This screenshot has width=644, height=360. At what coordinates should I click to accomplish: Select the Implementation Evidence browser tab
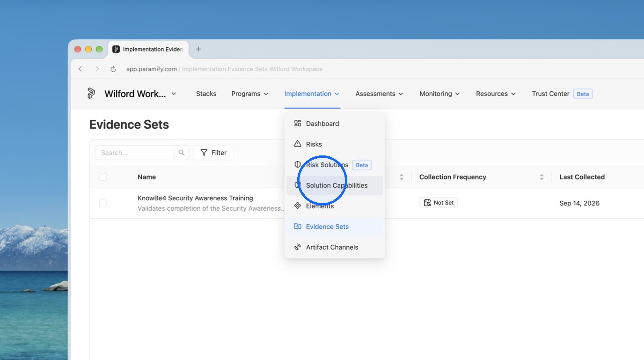[149, 49]
